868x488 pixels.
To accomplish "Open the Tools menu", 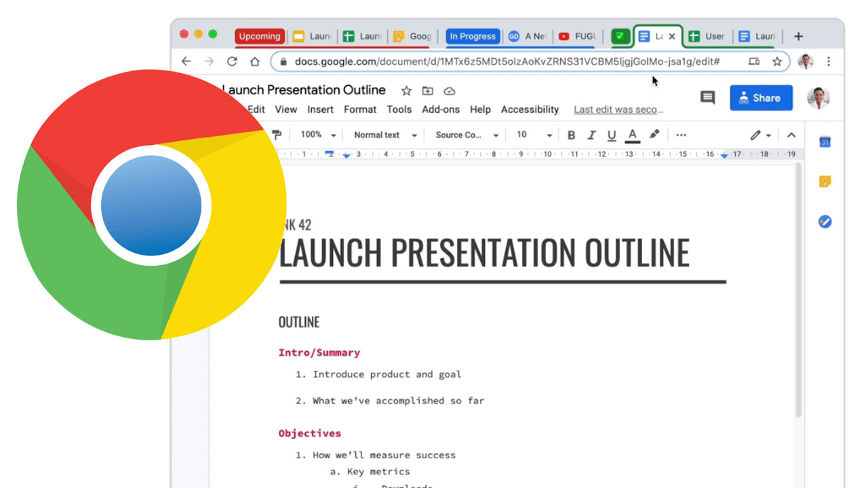I will pyautogui.click(x=399, y=109).
